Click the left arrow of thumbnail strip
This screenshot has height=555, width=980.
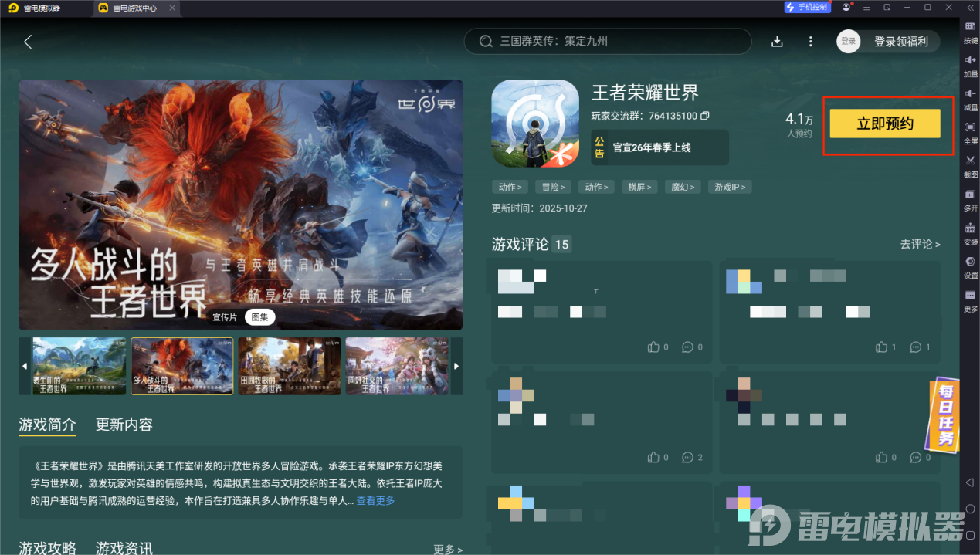coord(25,366)
